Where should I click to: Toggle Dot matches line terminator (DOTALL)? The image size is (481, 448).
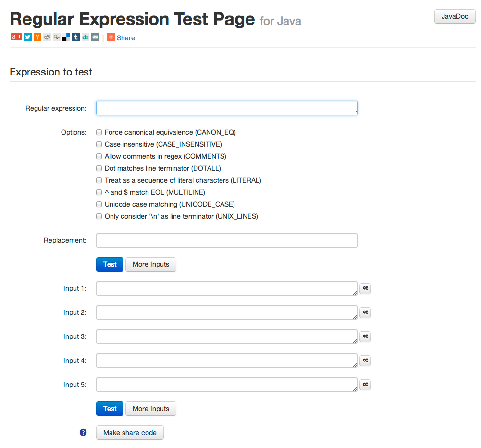pos(99,168)
